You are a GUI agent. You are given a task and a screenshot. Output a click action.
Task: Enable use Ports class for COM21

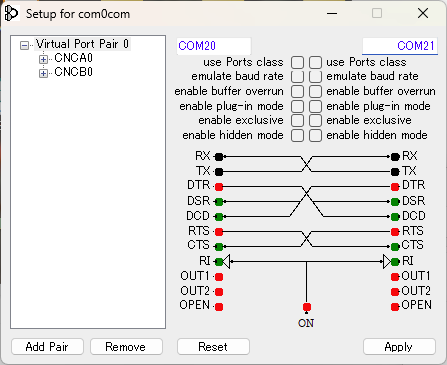[x=315, y=62]
